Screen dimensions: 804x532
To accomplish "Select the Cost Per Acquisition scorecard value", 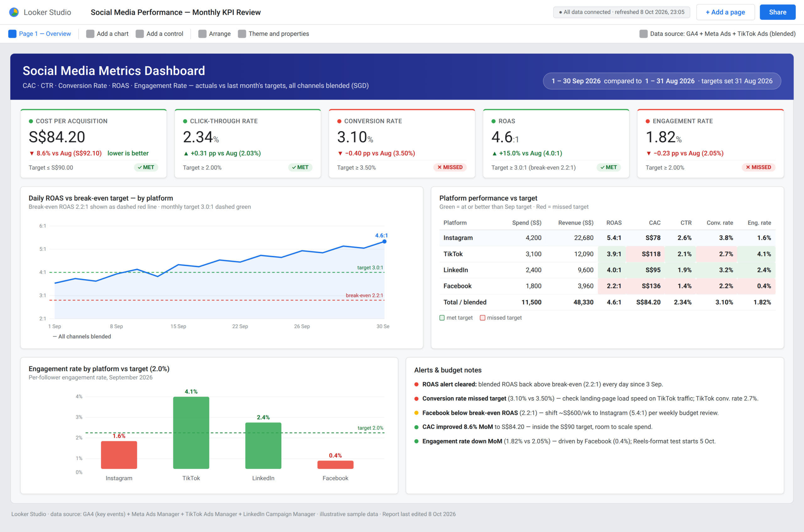I will point(57,137).
